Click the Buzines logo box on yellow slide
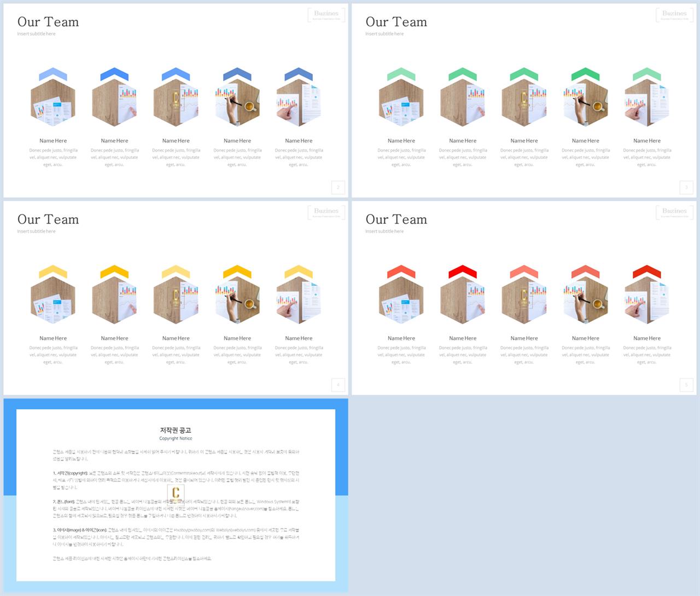Screen dimensions: 700x596 tap(326, 212)
